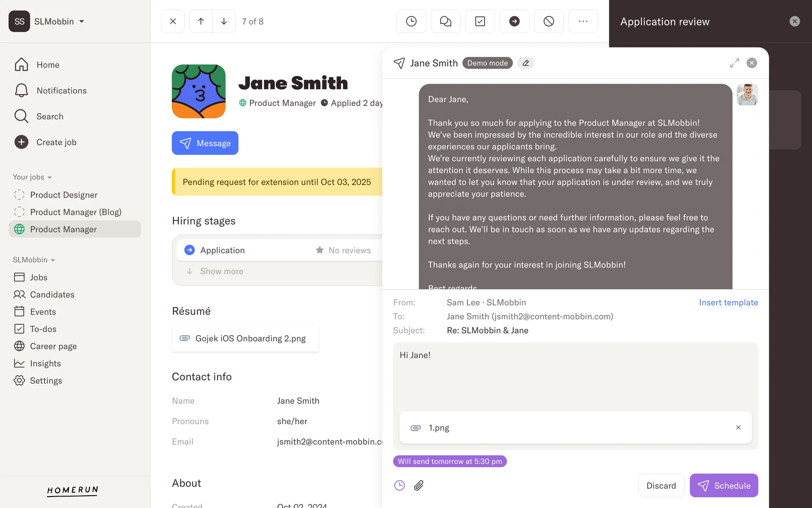Expand Show more hiring stages

[x=221, y=271]
